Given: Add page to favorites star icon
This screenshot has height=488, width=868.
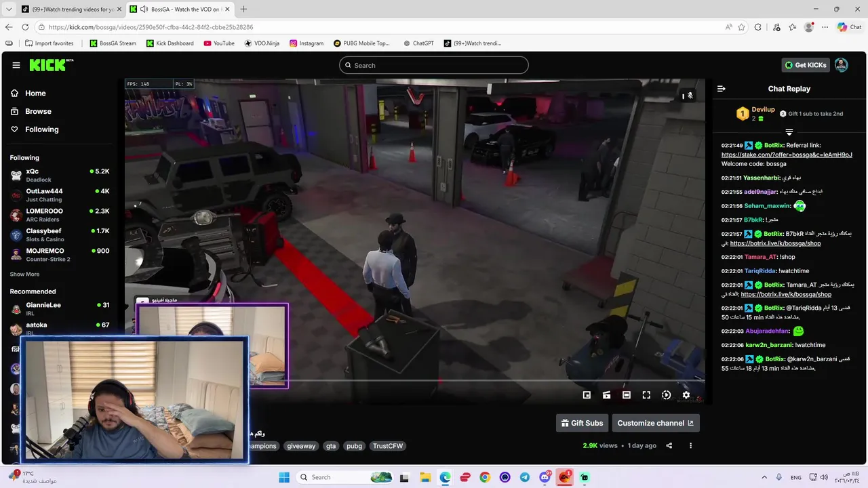Looking at the screenshot, I should [x=741, y=27].
